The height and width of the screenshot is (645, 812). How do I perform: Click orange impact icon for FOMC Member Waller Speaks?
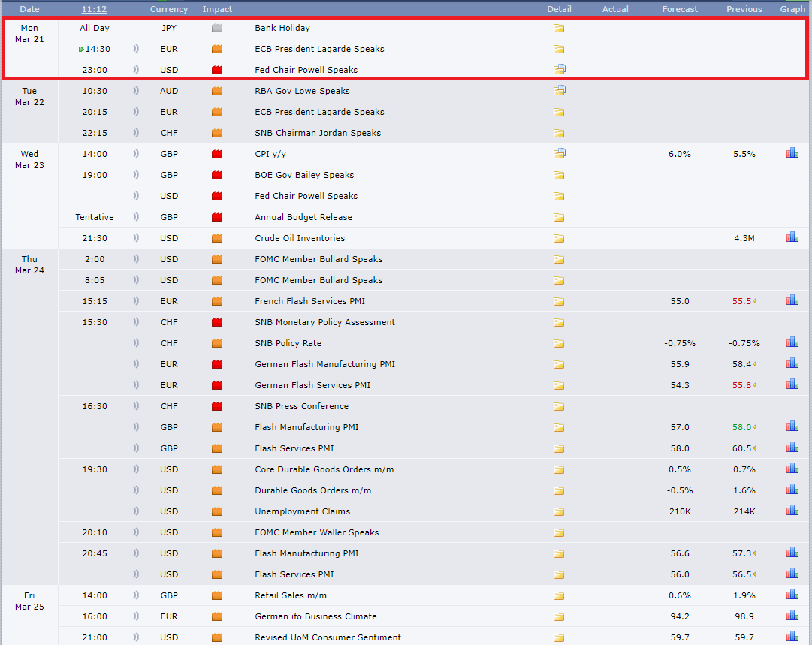pos(217,532)
